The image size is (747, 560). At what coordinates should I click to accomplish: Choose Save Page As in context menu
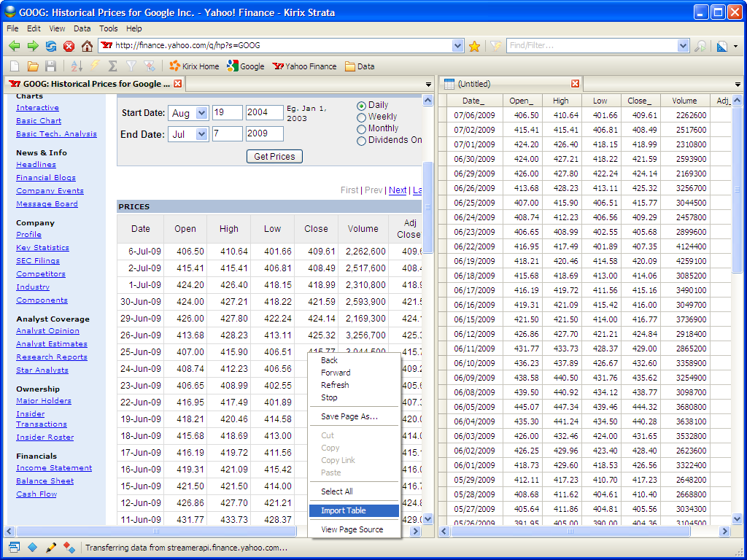354,416
